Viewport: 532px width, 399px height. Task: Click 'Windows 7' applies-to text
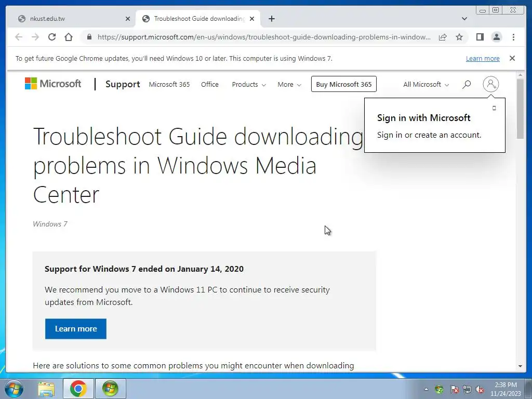pos(50,224)
